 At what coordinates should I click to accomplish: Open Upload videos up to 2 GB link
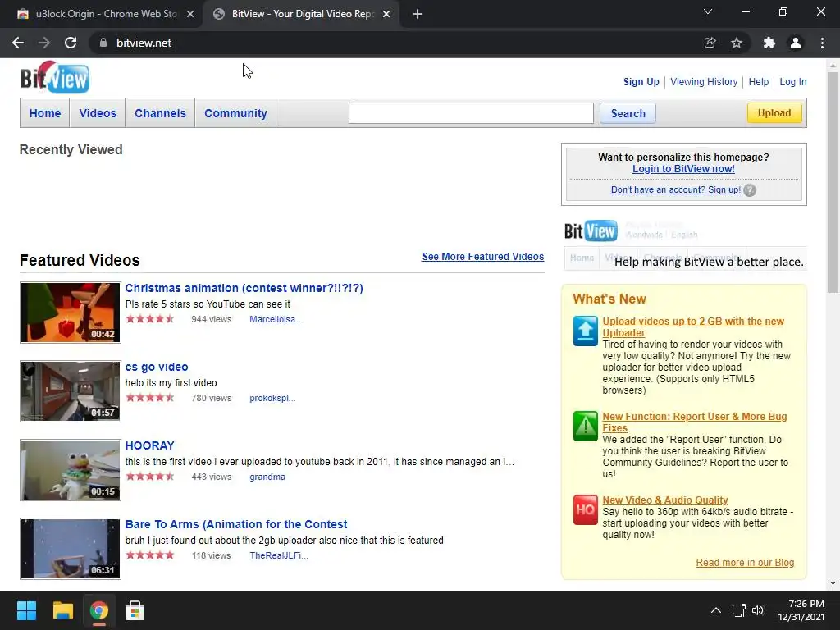pos(692,326)
